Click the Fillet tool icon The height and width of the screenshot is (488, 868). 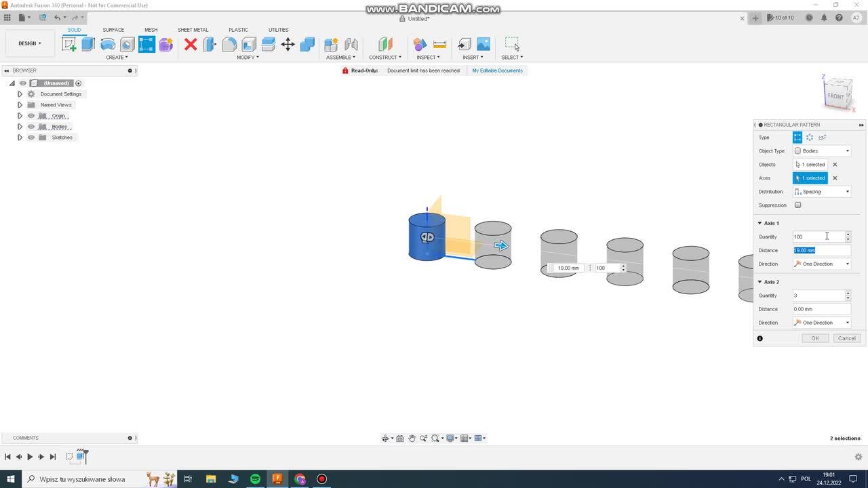tap(229, 44)
